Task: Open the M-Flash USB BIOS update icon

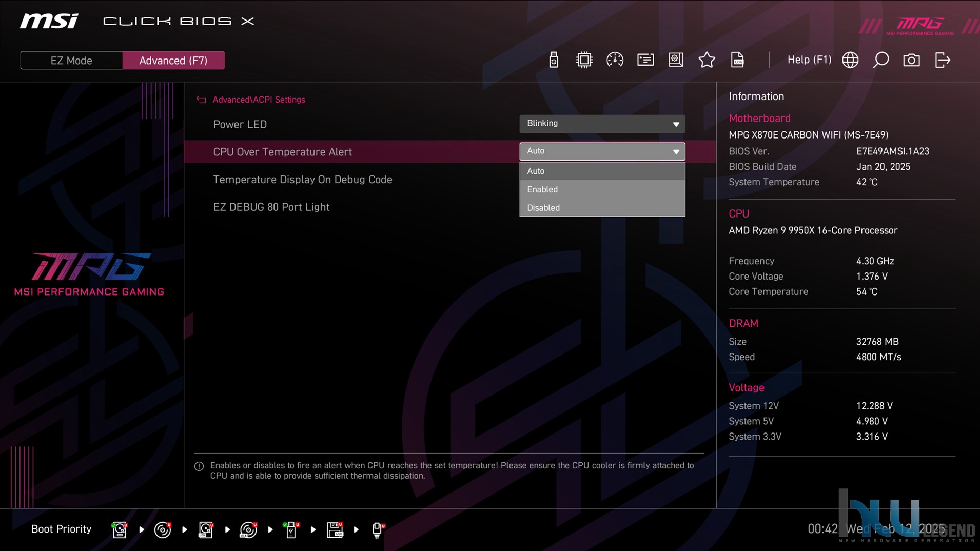Action: point(553,60)
